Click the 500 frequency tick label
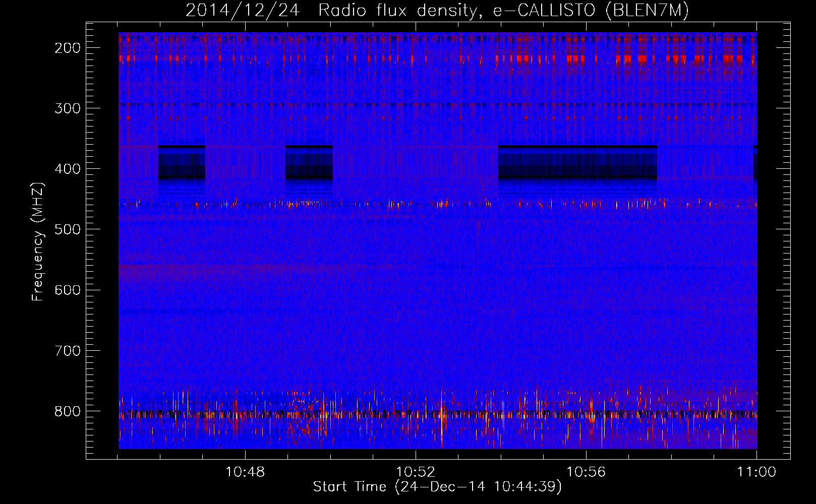This screenshot has height=504, width=816. point(67,229)
